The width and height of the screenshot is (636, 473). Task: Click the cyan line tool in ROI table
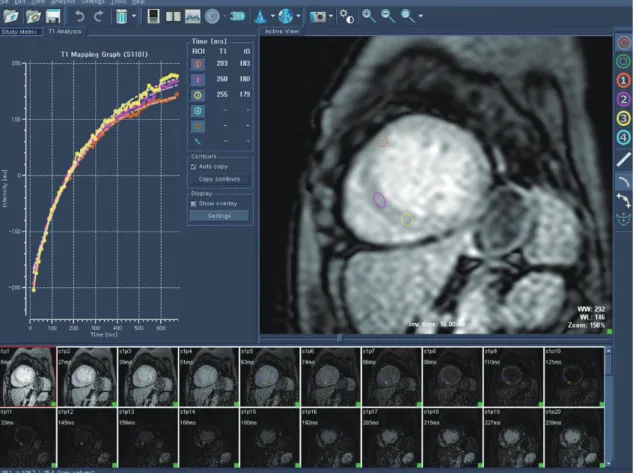tap(198, 142)
